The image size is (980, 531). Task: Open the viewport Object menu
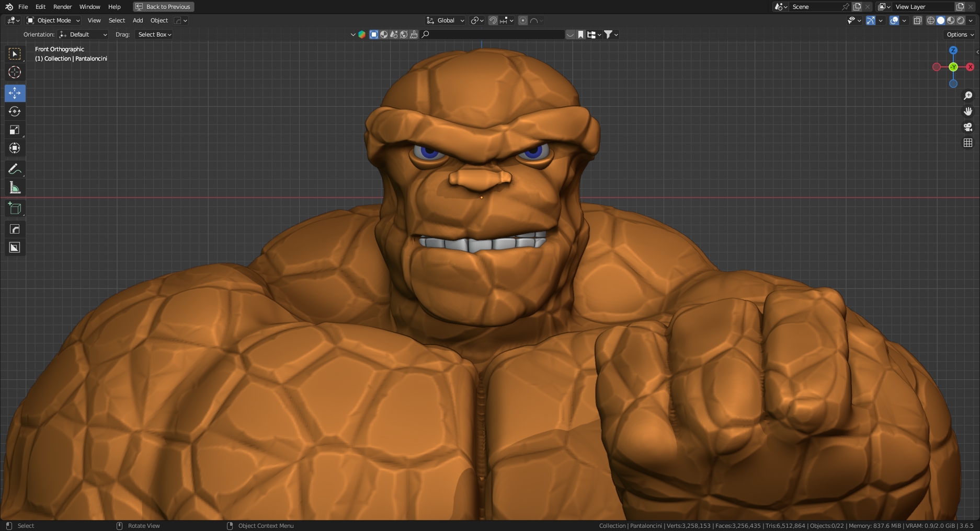(x=159, y=20)
